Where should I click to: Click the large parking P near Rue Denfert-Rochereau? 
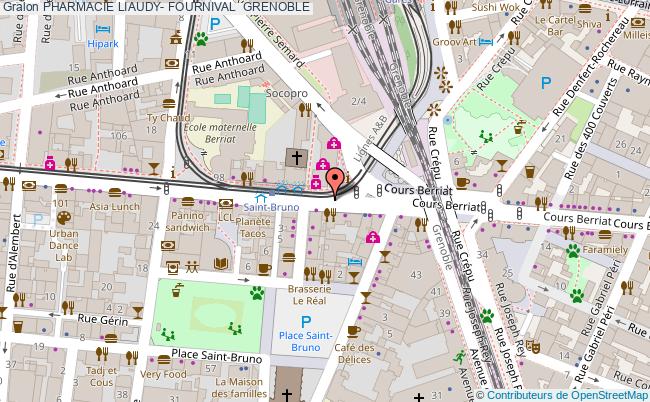[x=546, y=83]
